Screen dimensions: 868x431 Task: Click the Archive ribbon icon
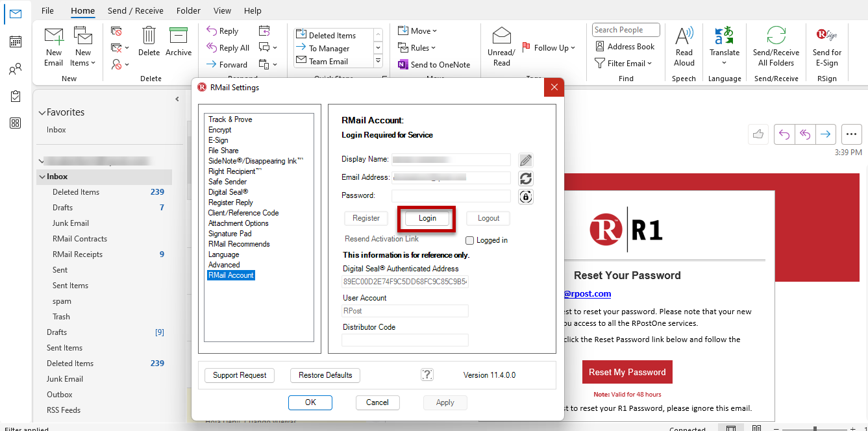tap(179, 42)
